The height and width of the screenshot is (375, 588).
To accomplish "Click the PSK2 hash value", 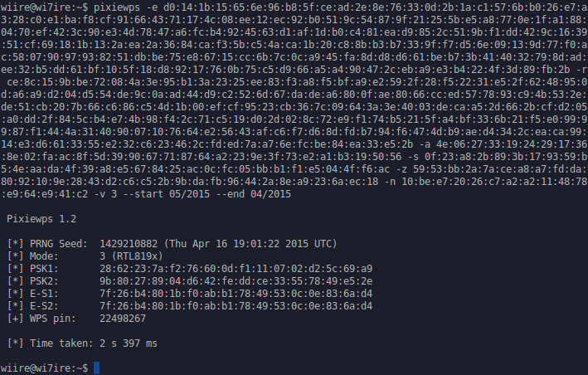I will tap(236, 281).
